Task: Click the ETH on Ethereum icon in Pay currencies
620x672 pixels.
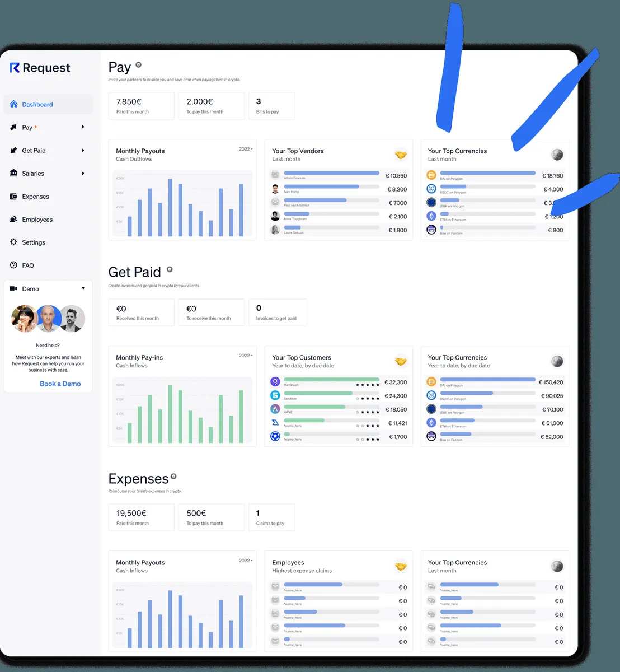Action: point(431,216)
